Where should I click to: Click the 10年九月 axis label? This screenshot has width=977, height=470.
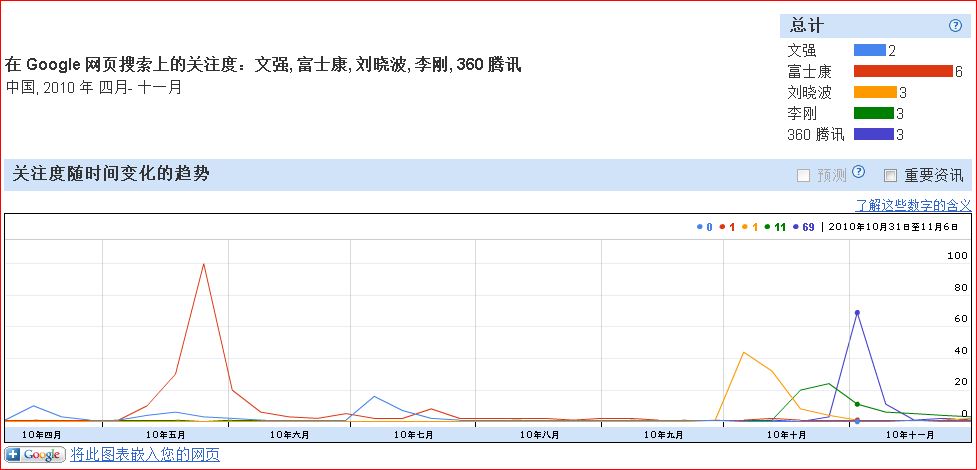[663, 434]
